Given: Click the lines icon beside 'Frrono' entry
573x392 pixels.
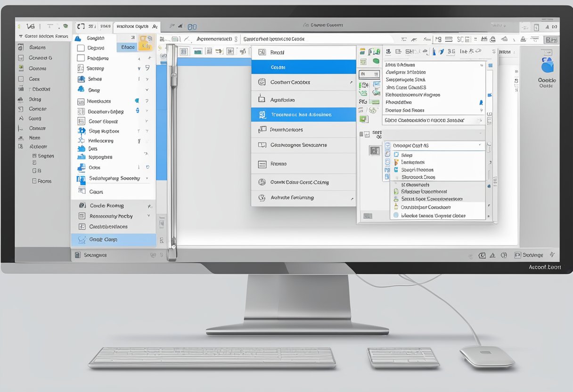Looking at the screenshot, I should pyautogui.click(x=262, y=164).
